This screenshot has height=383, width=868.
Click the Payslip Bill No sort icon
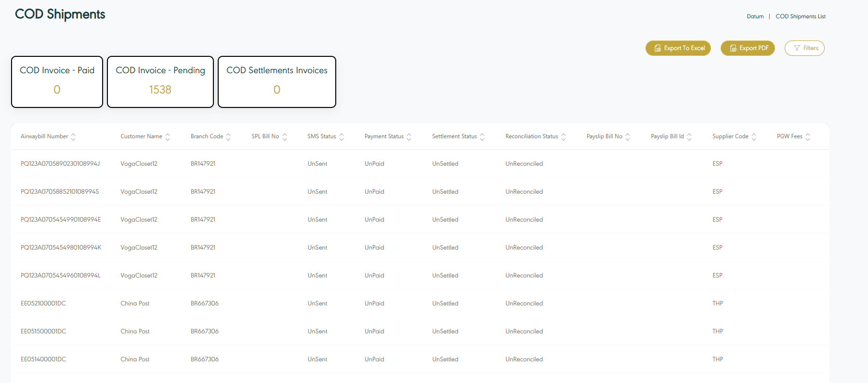[628, 137]
